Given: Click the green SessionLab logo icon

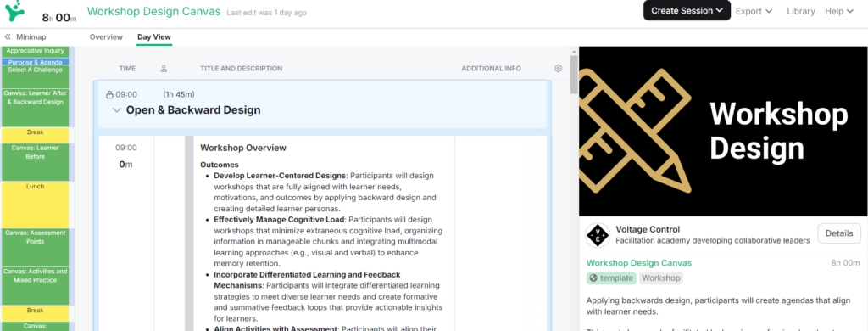Looking at the screenshot, I should [x=14, y=10].
